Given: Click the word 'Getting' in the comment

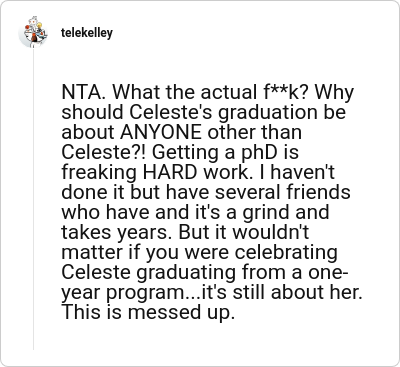Looking at the screenshot, I should tap(184, 153).
